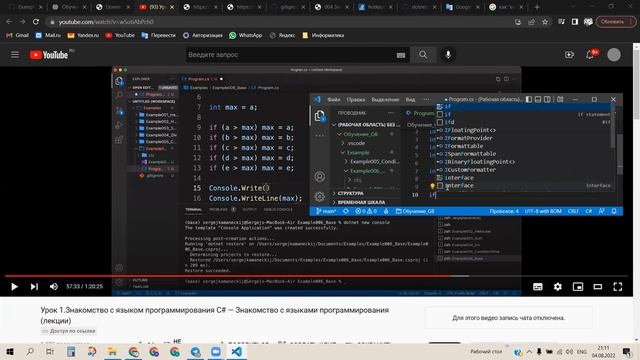Click Пробелов: 4 indentation in status bar

(504, 211)
